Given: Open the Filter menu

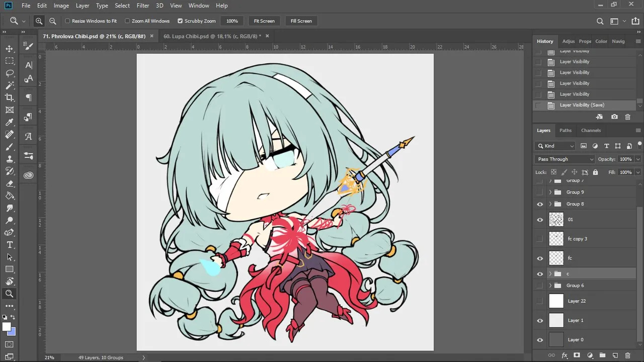Looking at the screenshot, I should tap(143, 6).
